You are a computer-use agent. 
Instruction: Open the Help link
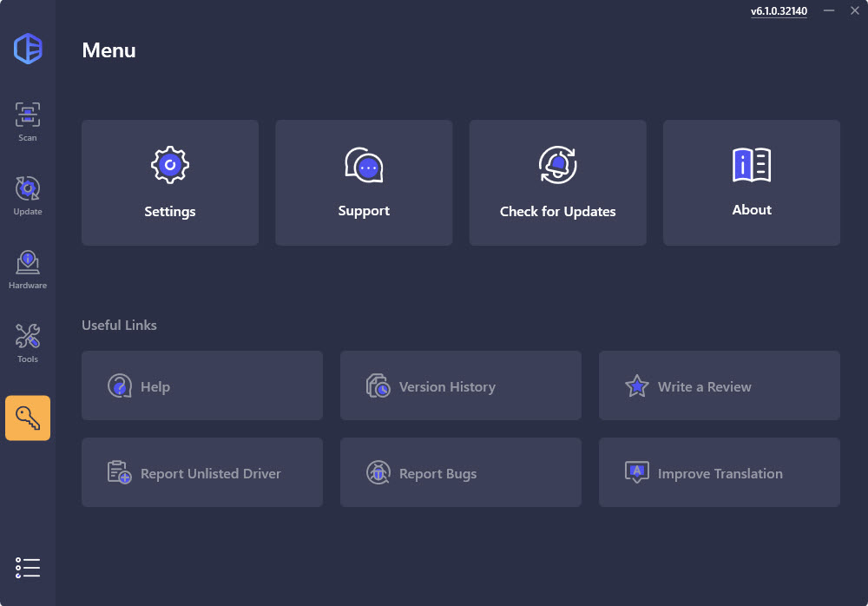(x=202, y=386)
